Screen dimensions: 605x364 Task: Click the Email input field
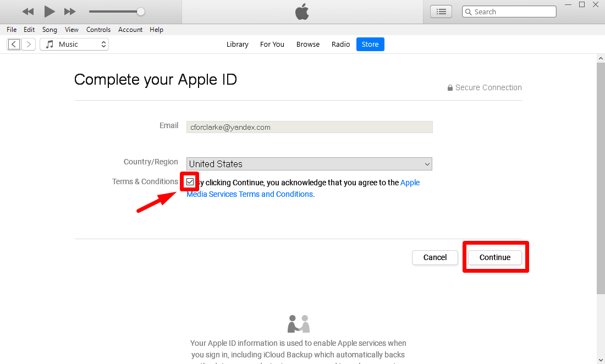tap(309, 127)
